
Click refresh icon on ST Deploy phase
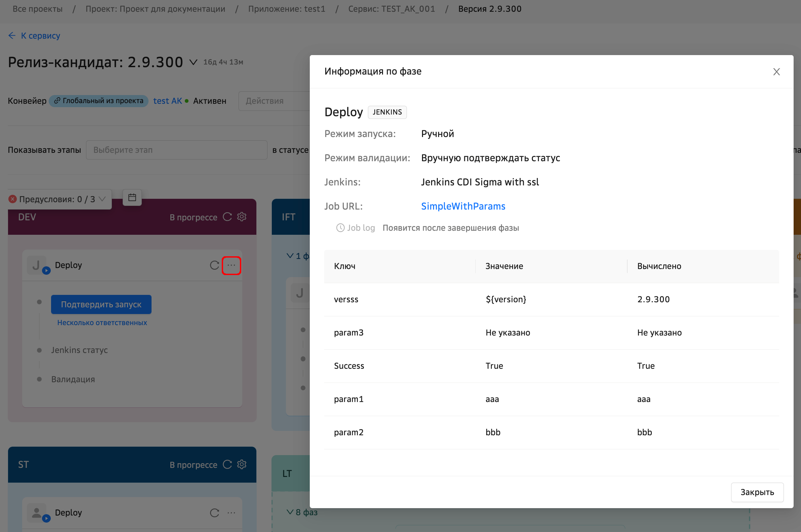click(214, 513)
